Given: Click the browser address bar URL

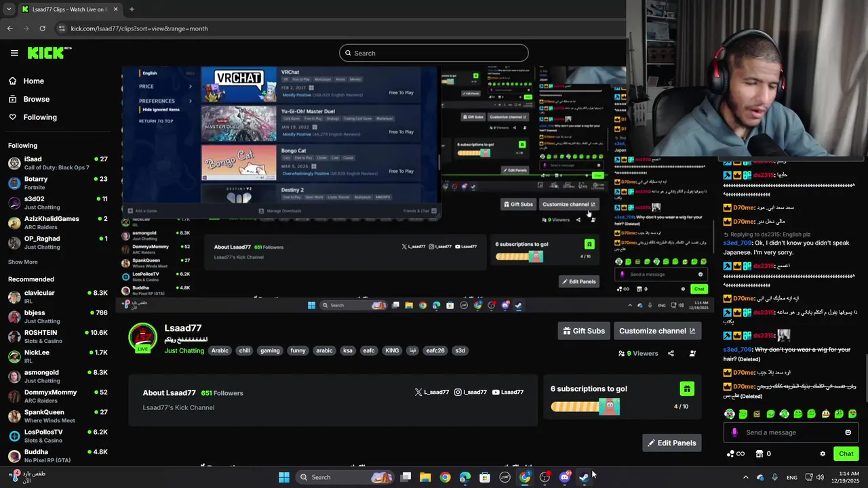Looking at the screenshot, I should pos(139,28).
